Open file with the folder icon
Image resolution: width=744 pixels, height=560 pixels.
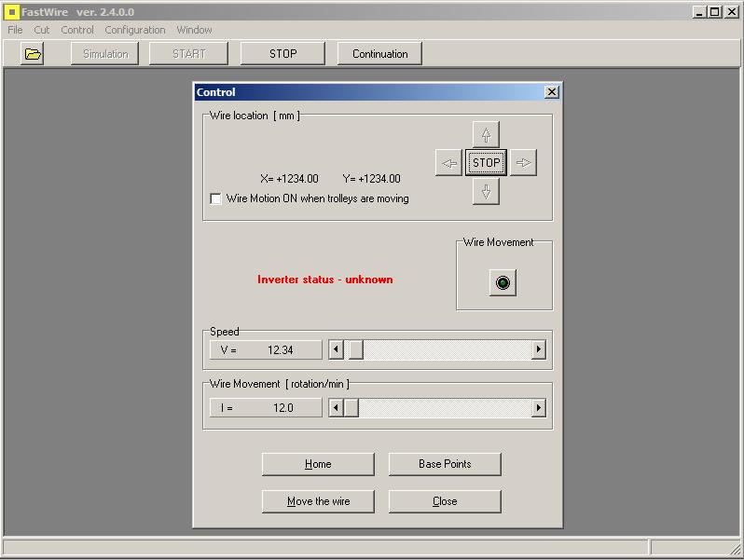click(33, 54)
